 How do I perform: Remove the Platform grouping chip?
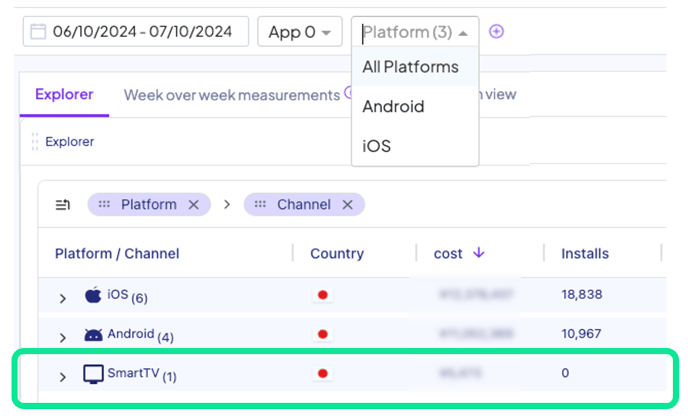193,204
